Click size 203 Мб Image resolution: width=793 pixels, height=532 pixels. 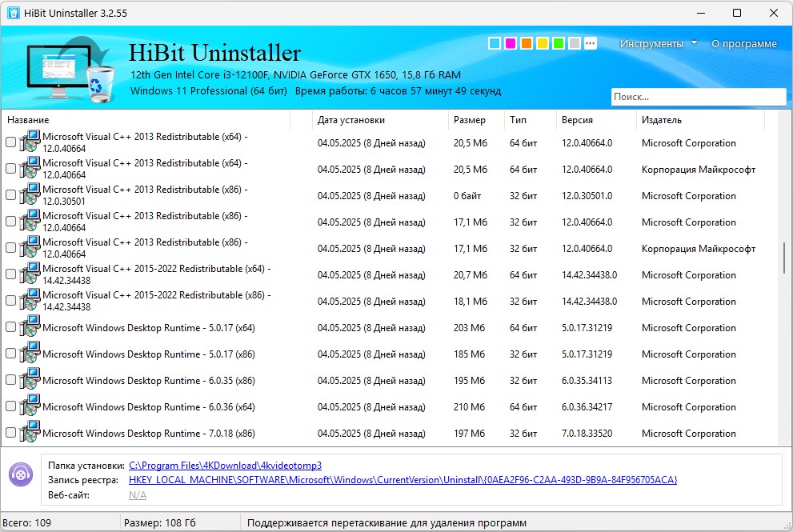click(x=469, y=327)
